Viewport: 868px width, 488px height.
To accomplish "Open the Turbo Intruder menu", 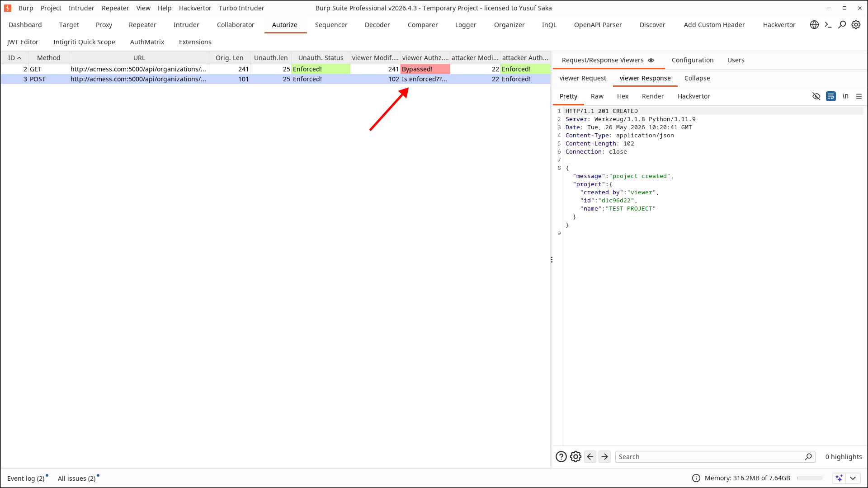I will [x=241, y=8].
